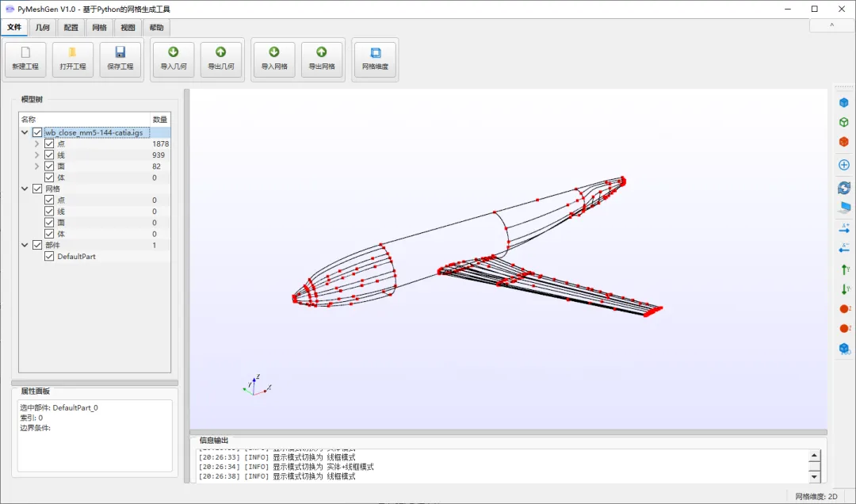856x504 pixels.
Task: Expand the 线 node with 939 items
Action: (36, 155)
